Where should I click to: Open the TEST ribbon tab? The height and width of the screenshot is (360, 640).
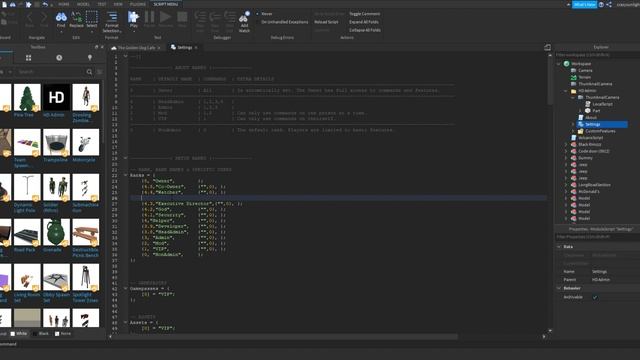[102, 4]
